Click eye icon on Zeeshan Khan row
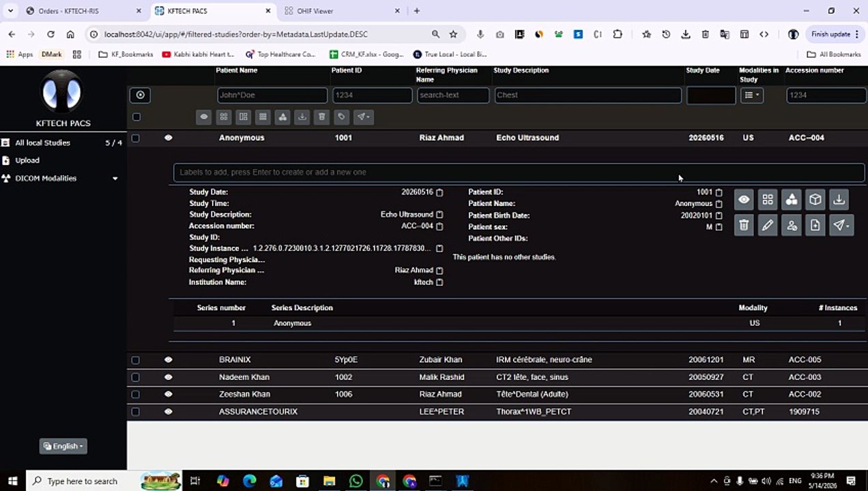 click(169, 394)
